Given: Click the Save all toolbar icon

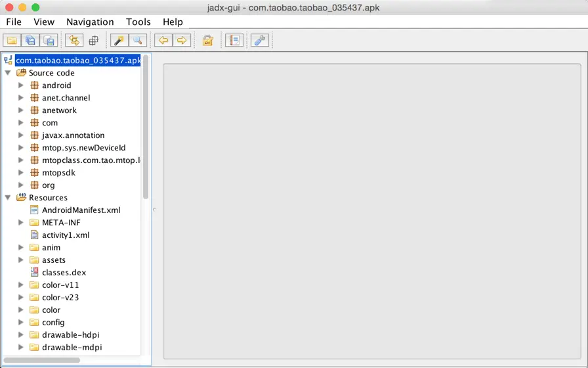Looking at the screenshot, I should (x=30, y=40).
